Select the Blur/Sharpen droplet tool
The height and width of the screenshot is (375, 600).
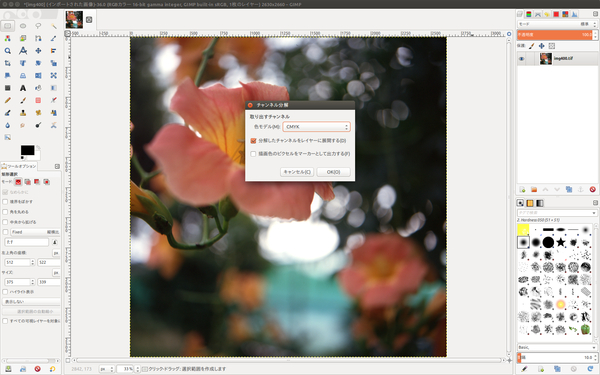[8, 125]
